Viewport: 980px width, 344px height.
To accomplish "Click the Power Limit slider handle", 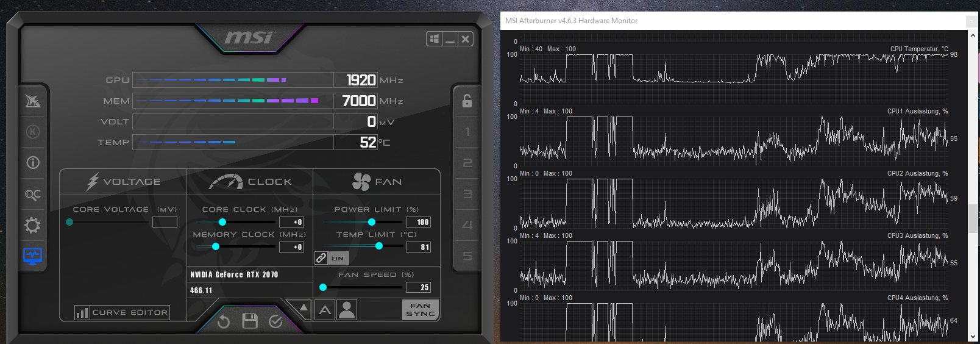I will 372,222.
